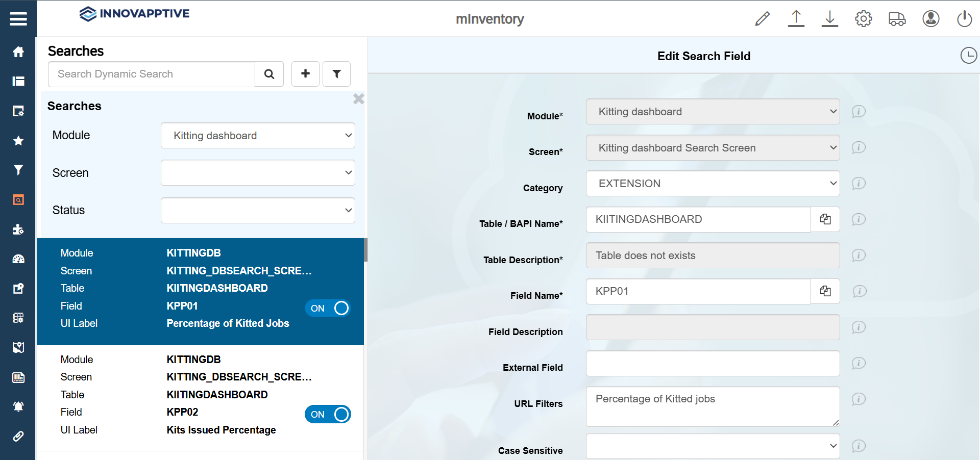The width and height of the screenshot is (980, 460).
Task: Click the Search Dynamic Search input field
Action: pyautogui.click(x=152, y=74)
